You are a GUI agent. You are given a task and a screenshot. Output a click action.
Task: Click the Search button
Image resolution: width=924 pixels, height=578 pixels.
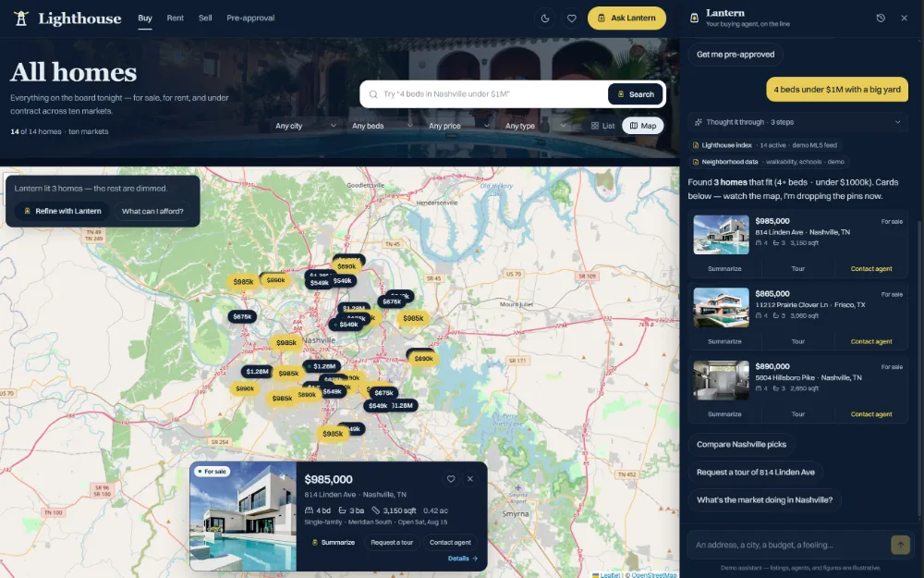(636, 94)
